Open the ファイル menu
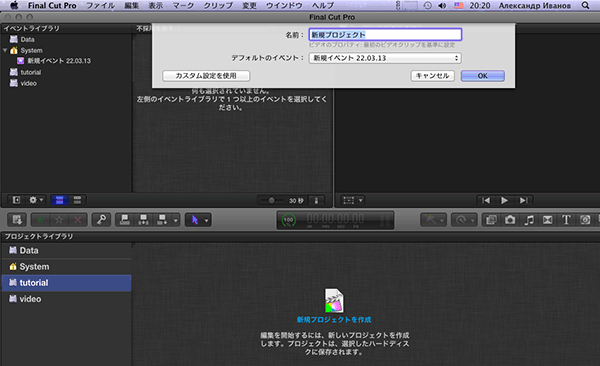This screenshot has width=600, height=366. (100, 5)
